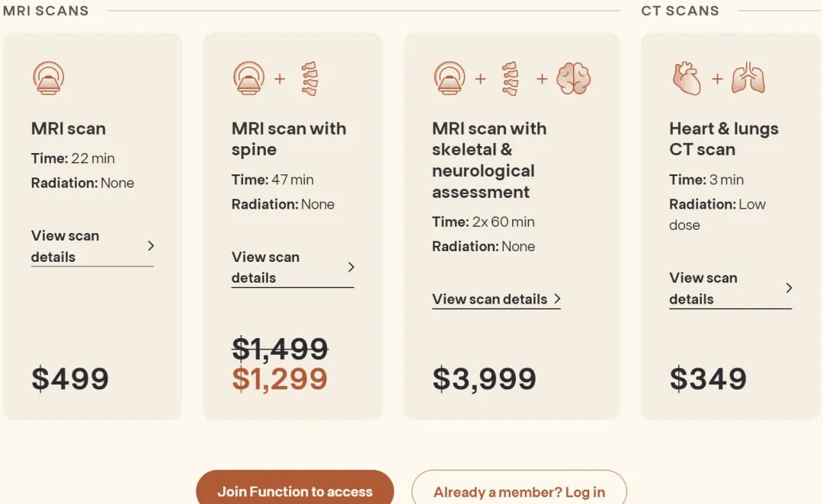Click the spine icon on the skeletal assessment card
This screenshot has width=823, height=504.
tap(511, 78)
